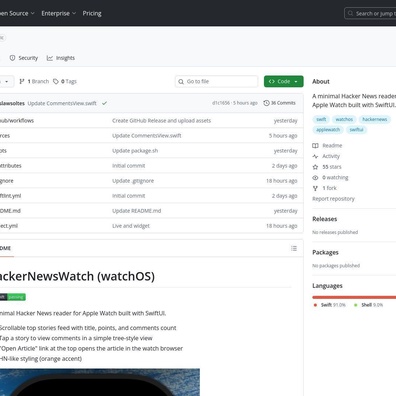The image size is (396, 396).
Task: Open the 'Initial commit' in the swiftlint.yml row
Action: (x=129, y=196)
